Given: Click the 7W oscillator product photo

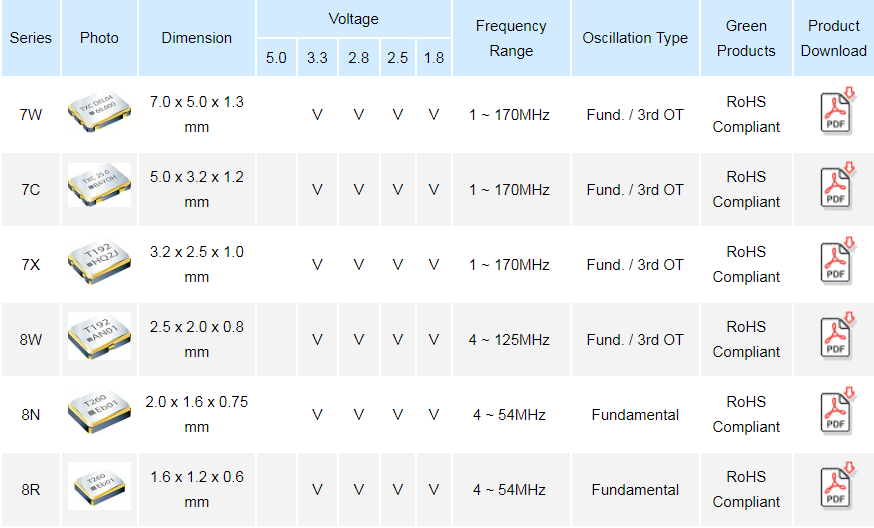Looking at the screenshot, I should click(99, 113).
